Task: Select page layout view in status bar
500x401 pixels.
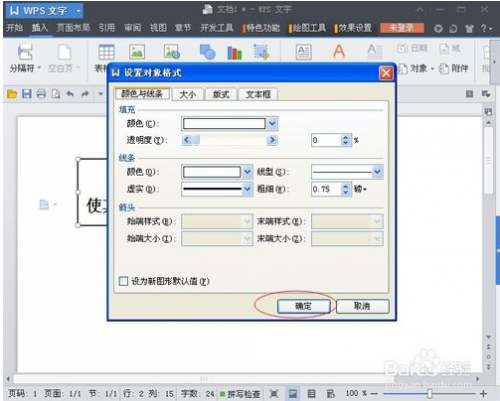Action: tap(293, 394)
